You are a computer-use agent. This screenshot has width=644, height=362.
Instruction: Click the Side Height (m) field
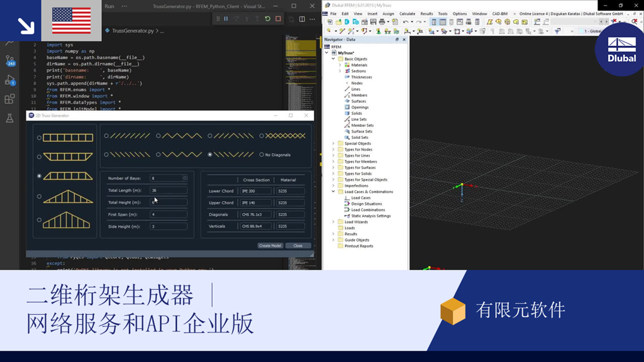[169, 226]
